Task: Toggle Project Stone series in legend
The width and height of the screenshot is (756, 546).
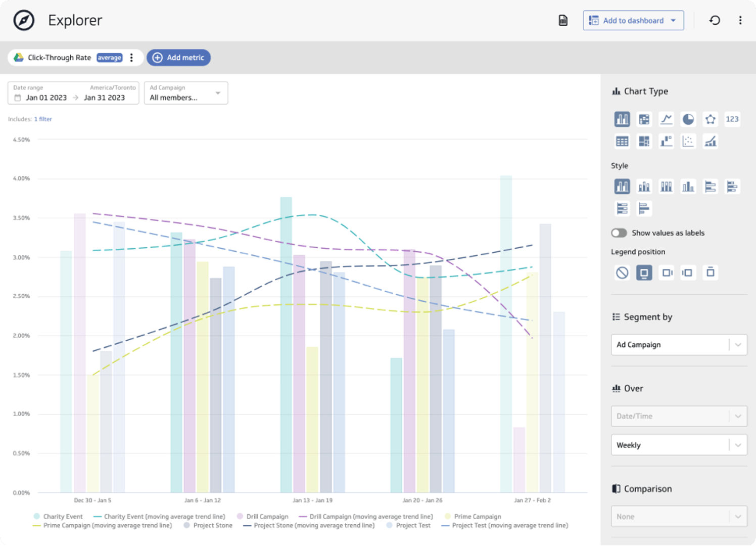Action: 208,526
